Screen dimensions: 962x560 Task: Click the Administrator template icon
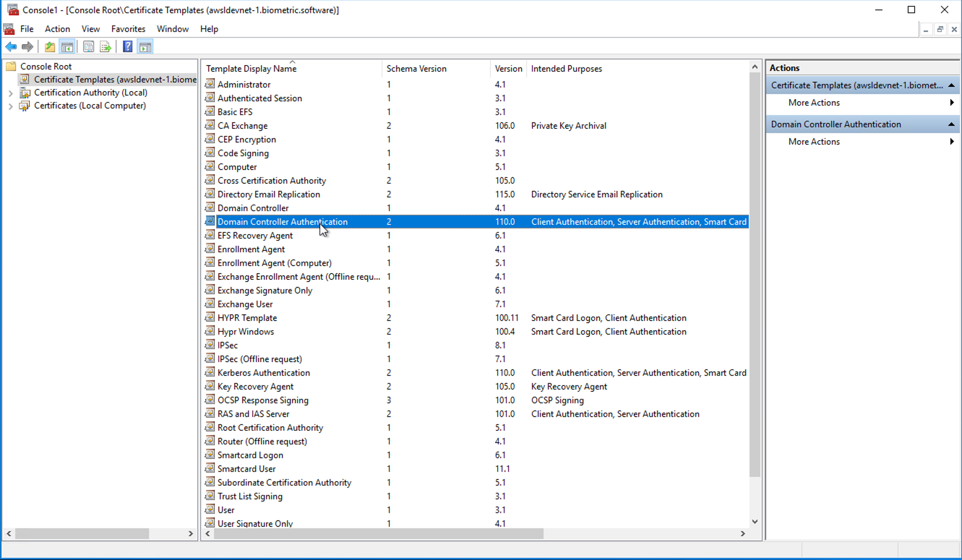210,83
